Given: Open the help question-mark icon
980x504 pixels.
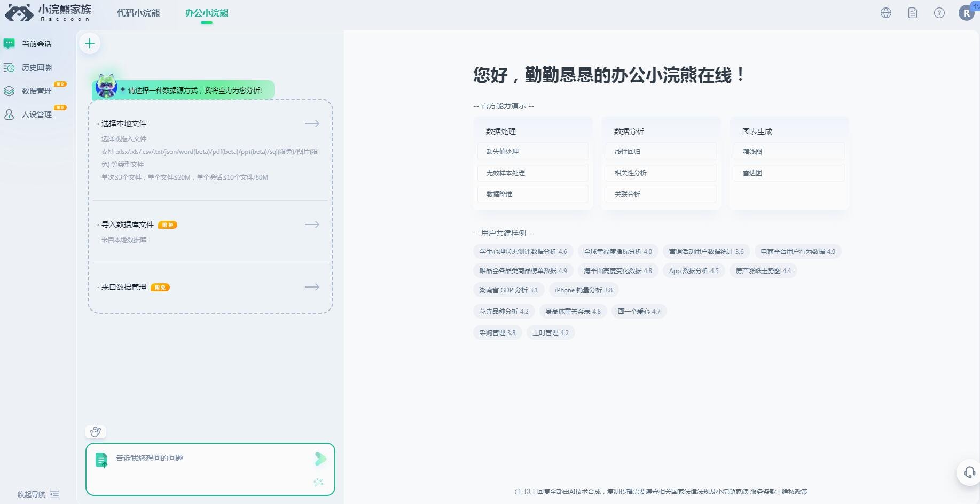Looking at the screenshot, I should pyautogui.click(x=939, y=12).
